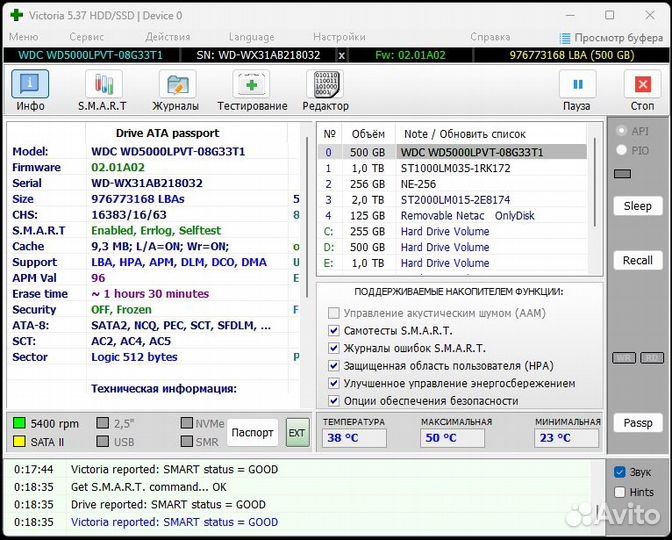Select drive 3 ST2000LM015-2E8174
672x540 pixels.
point(452,200)
